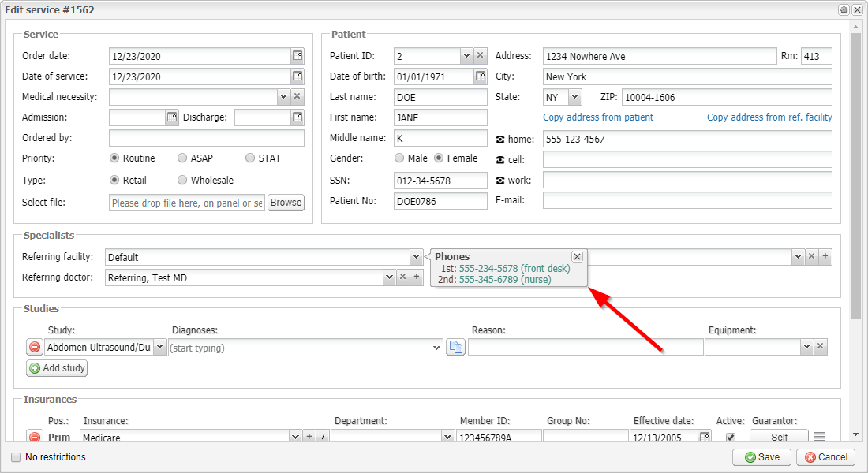The width and height of the screenshot is (868, 473).
Task: Expand the right-side specialist dropdown
Action: point(798,256)
